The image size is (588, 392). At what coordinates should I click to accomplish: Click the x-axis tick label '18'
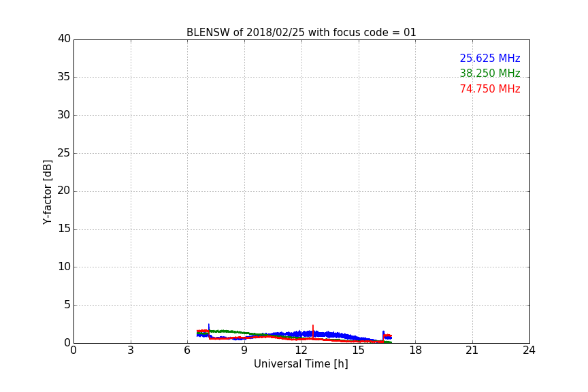(416, 350)
